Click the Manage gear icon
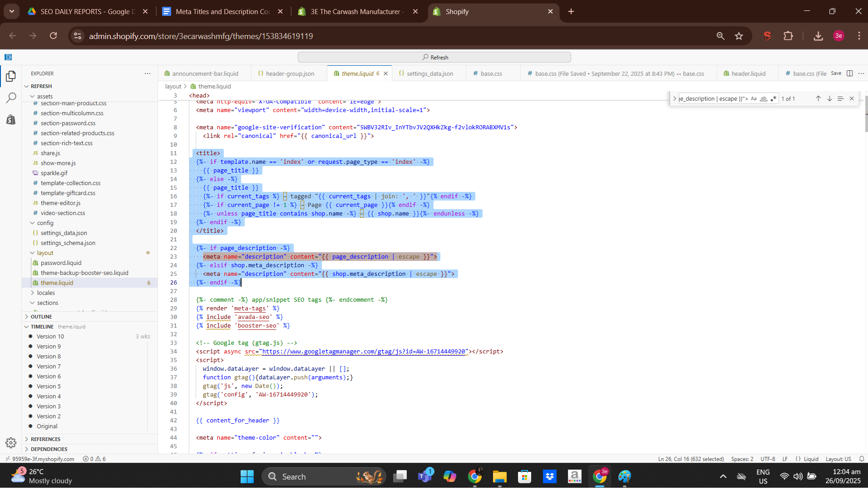The image size is (868, 490). point(11,442)
